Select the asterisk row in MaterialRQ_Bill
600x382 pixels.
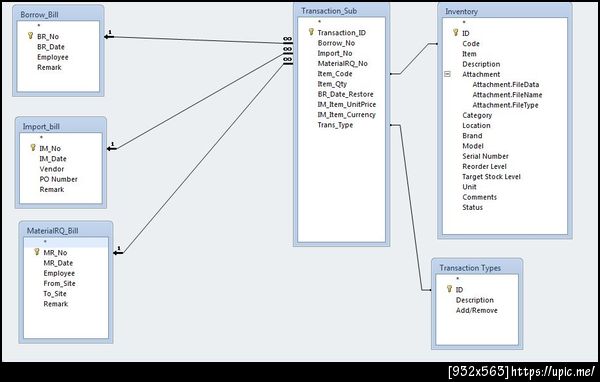[66, 242]
